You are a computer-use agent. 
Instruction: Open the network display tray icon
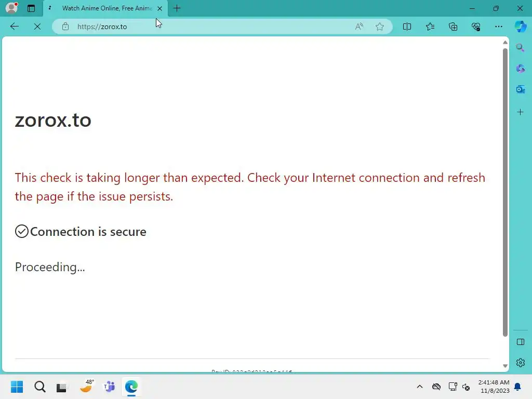453,387
